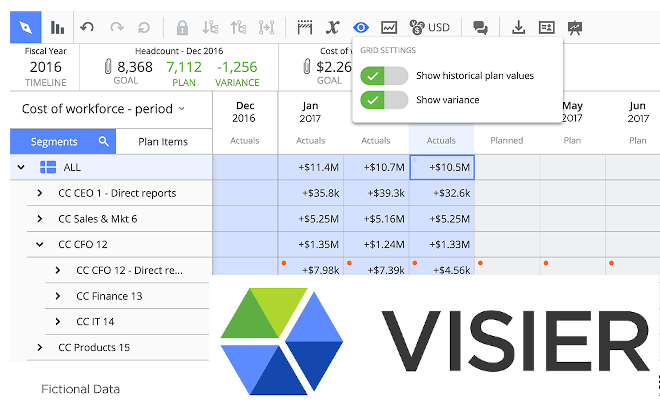Select the ALL cell showing +$11.4M
Image resolution: width=660 pixels, height=400 pixels.
pyautogui.click(x=311, y=168)
